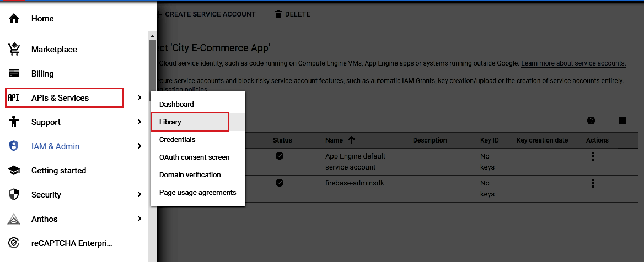Click status checkmark for firebase-adminsdk
The width and height of the screenshot is (644, 262).
pyautogui.click(x=280, y=183)
